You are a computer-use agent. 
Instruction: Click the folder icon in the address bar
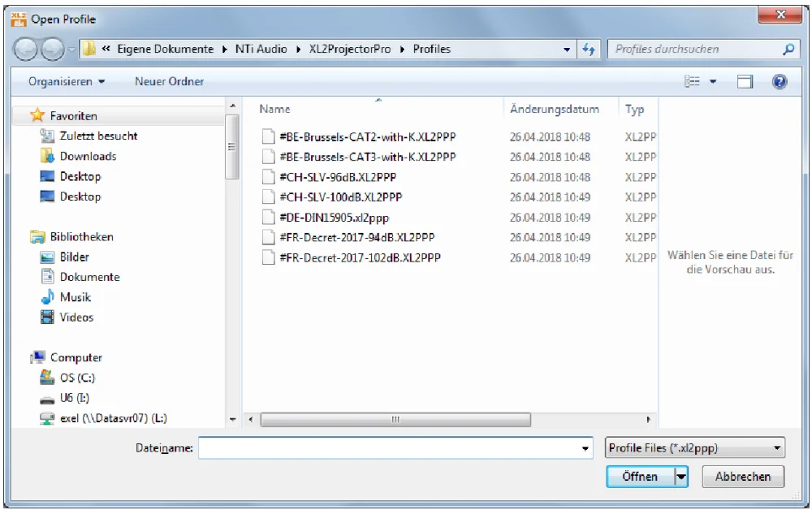click(89, 50)
